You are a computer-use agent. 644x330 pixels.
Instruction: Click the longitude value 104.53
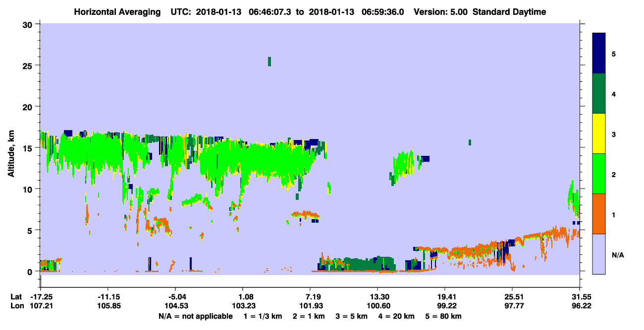[x=175, y=306]
